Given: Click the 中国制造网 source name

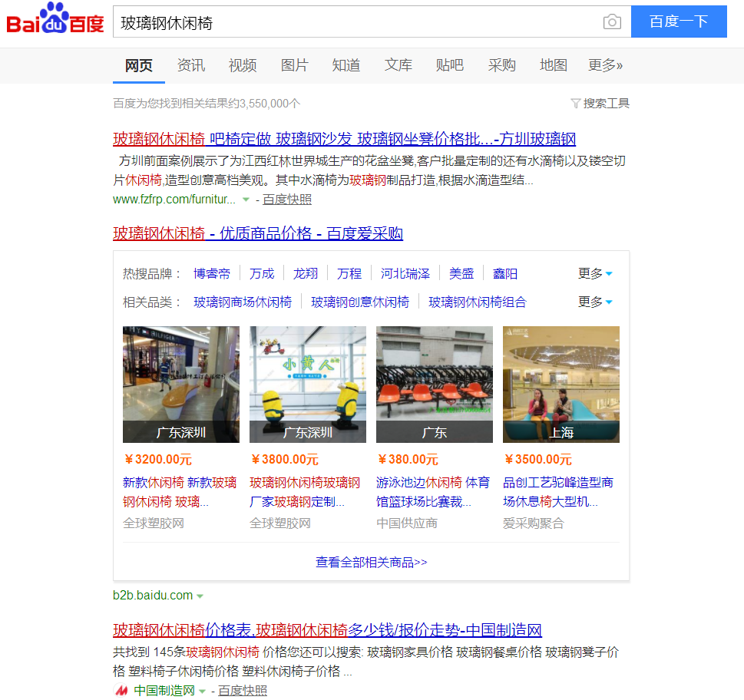Looking at the screenshot, I should tap(164, 691).
